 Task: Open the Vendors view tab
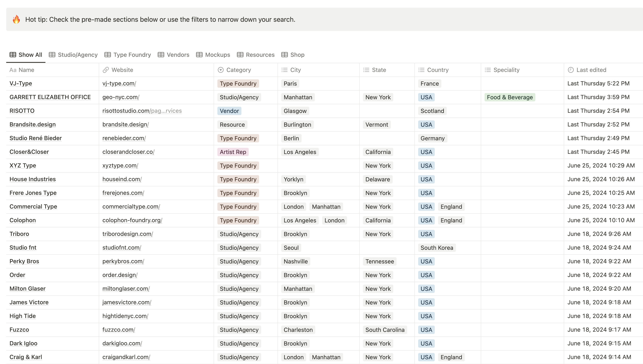point(174,55)
